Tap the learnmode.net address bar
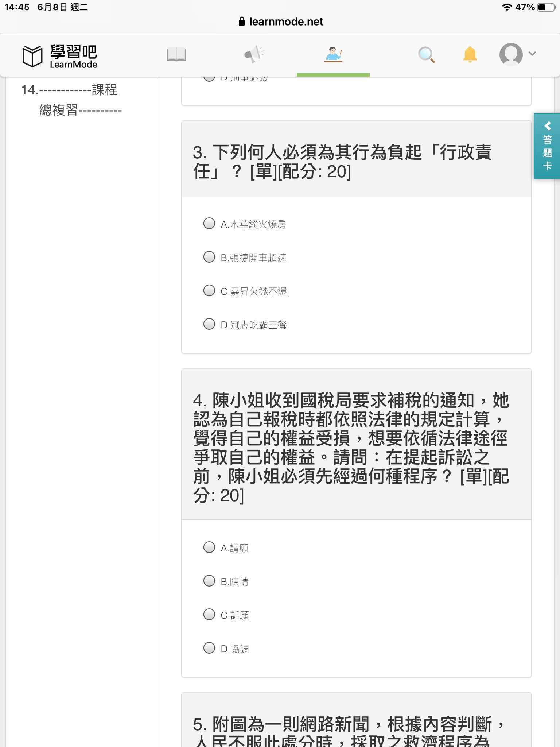 click(280, 22)
